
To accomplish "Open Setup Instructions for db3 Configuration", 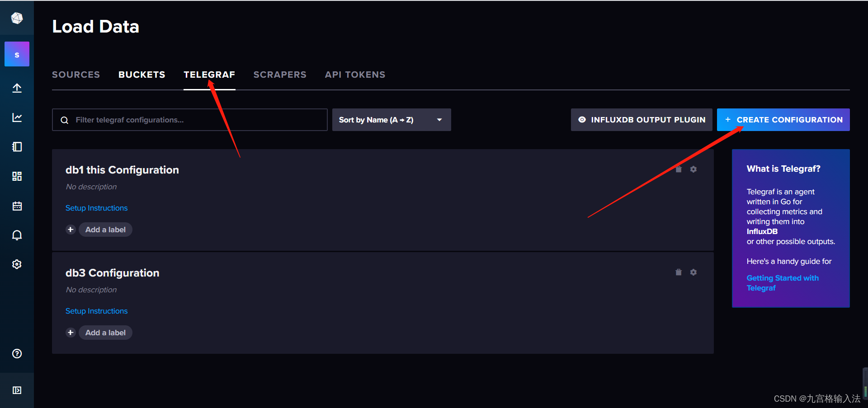I will click(97, 311).
